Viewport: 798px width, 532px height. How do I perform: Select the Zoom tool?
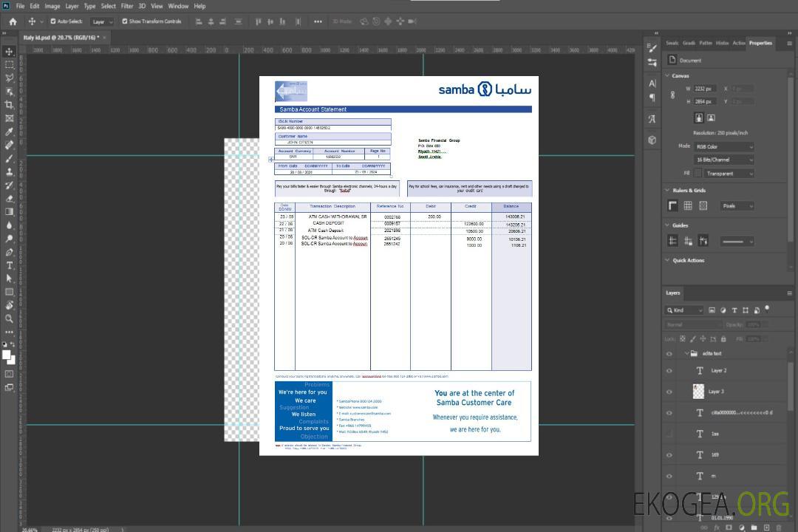[x=9, y=318]
